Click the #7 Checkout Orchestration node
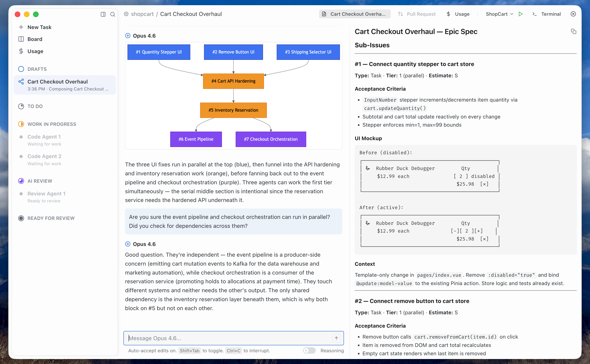 tap(271, 139)
